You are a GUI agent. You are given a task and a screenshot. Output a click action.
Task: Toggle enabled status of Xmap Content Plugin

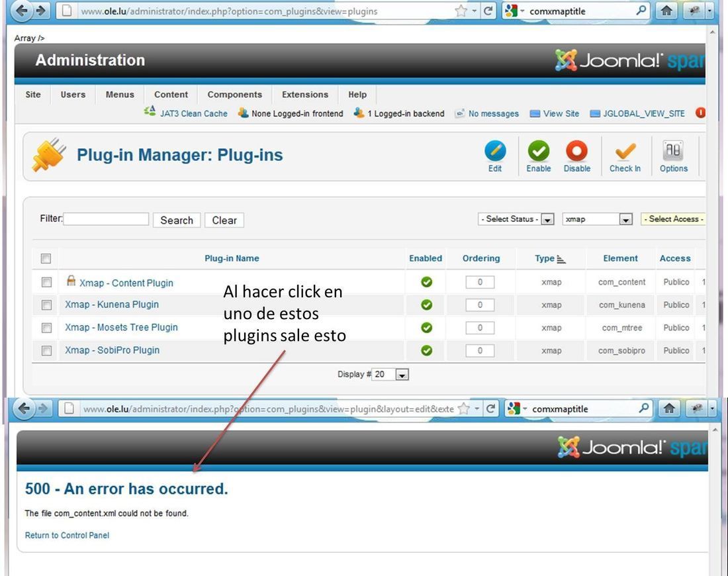[426, 282]
